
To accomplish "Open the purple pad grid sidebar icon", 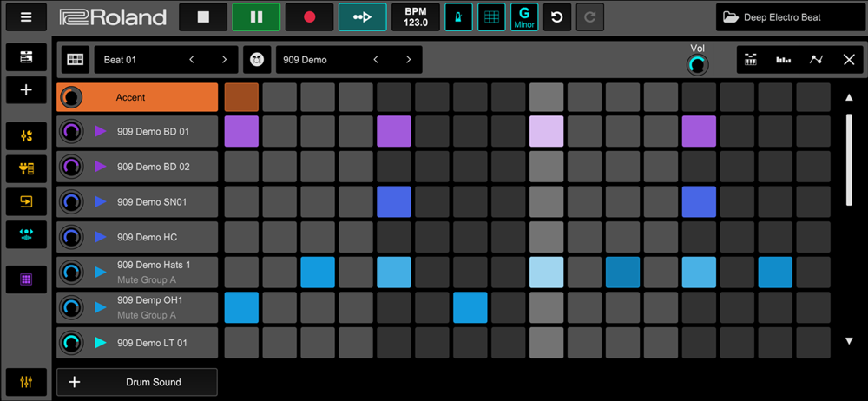I will pos(26,279).
